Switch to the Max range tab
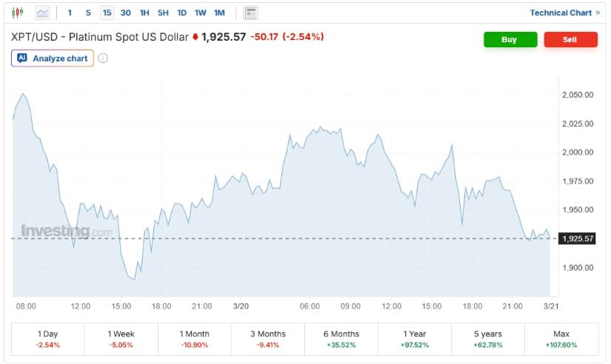This screenshot has height=364, width=611. [x=562, y=339]
